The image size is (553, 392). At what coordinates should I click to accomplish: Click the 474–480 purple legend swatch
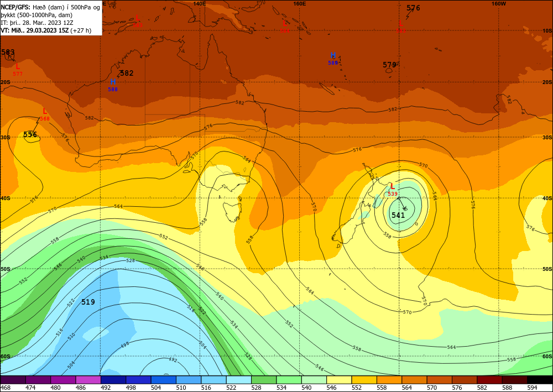coord(38,380)
